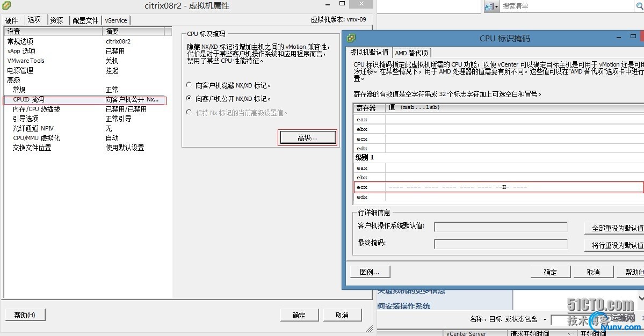The height and width of the screenshot is (336, 644).
Task: Select the 电源管理 settings row
Action: (x=87, y=70)
